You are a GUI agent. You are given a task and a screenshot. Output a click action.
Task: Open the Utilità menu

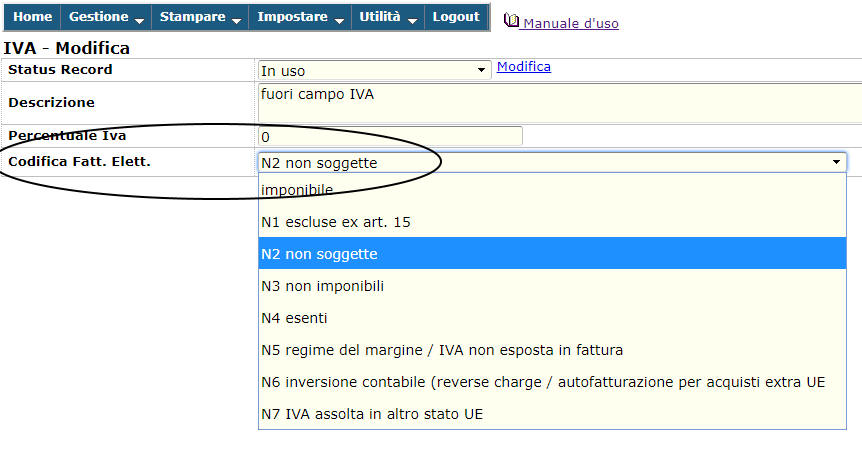click(388, 17)
